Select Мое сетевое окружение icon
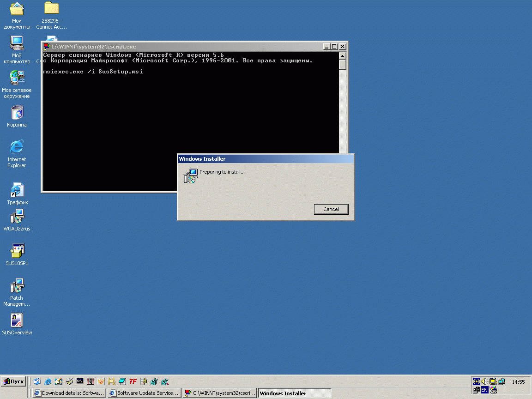This screenshot has height=399, width=532. click(x=17, y=85)
